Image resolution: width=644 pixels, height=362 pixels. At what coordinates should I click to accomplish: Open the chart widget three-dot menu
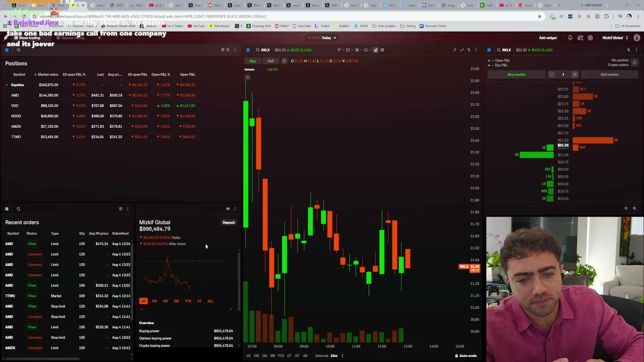(x=476, y=50)
